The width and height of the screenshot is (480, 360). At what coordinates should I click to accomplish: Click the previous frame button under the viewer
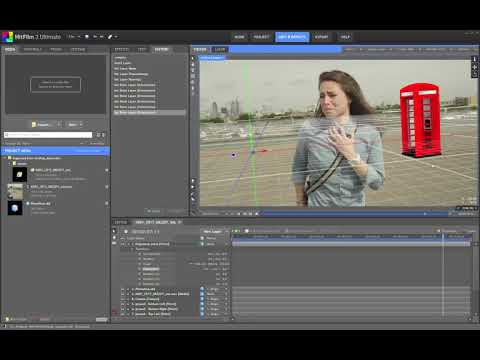click(x=239, y=214)
